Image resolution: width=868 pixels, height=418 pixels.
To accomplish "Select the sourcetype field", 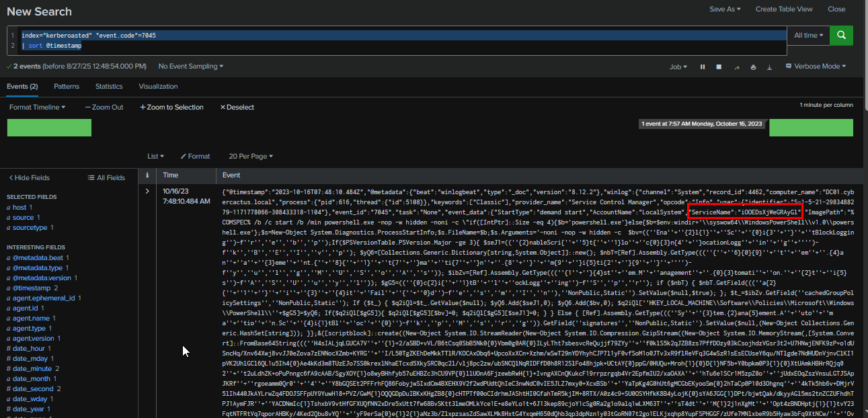I will (x=32, y=228).
